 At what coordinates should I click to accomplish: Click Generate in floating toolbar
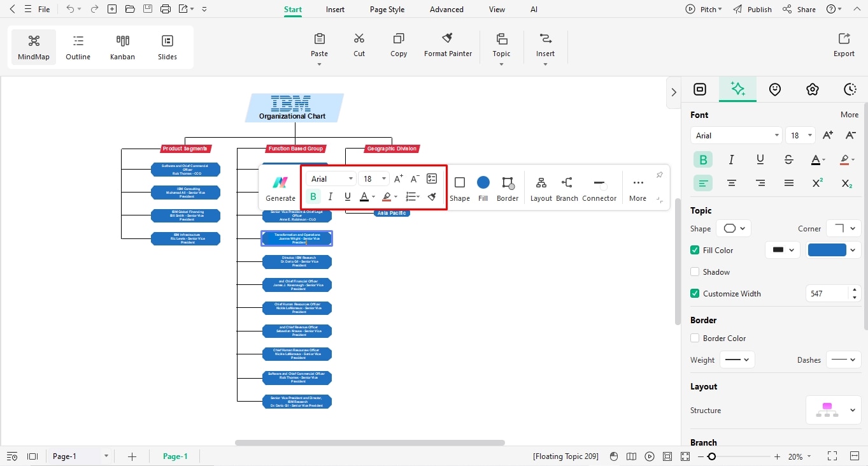tap(280, 189)
